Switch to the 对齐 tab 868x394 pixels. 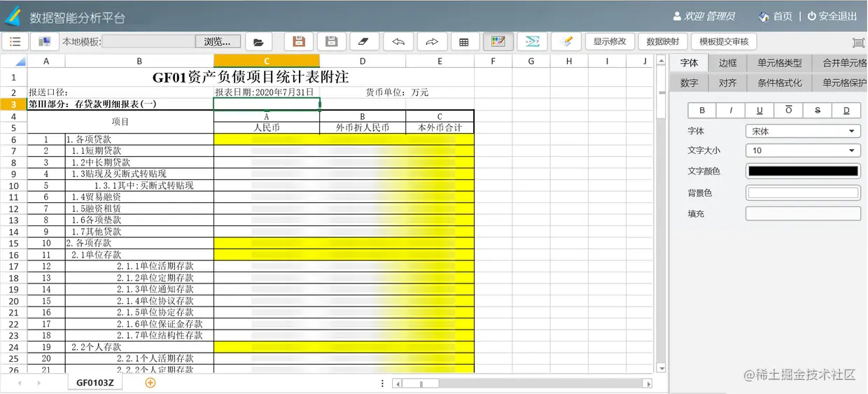point(728,83)
